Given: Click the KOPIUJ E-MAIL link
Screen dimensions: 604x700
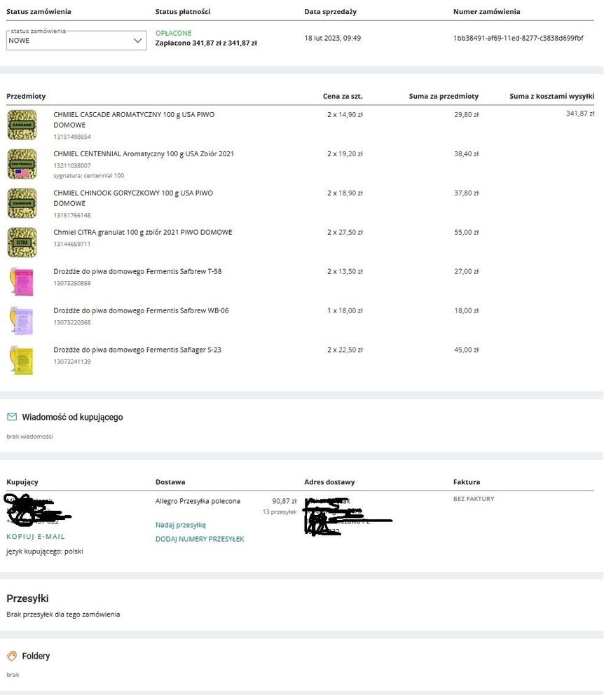Looking at the screenshot, I should pyautogui.click(x=36, y=537).
